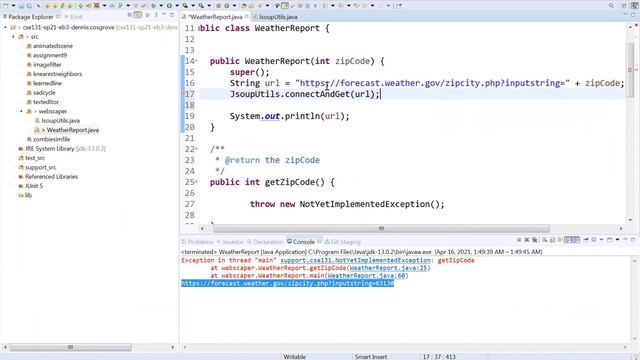The width and height of the screenshot is (640, 360).
Task: Select the animatedscene package
Action: coord(50,46)
